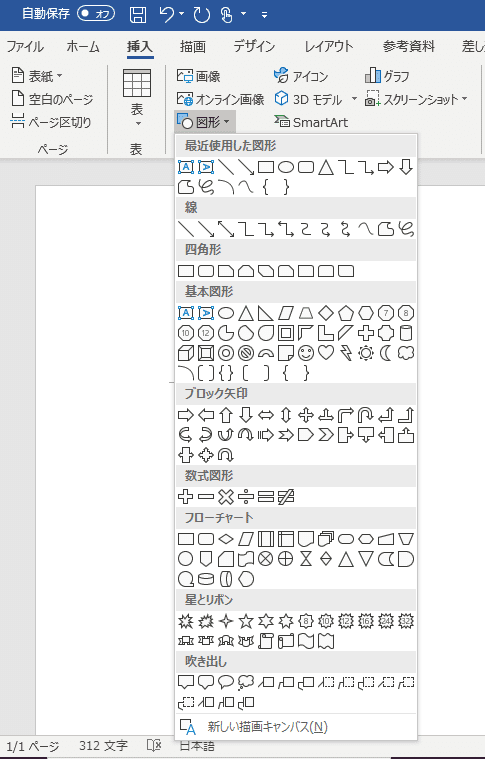Click the Undo arrow icon
485x759 pixels.
tap(167, 15)
